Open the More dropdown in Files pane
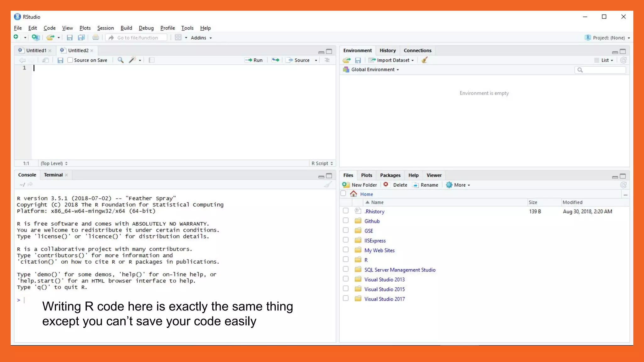 [x=458, y=185]
